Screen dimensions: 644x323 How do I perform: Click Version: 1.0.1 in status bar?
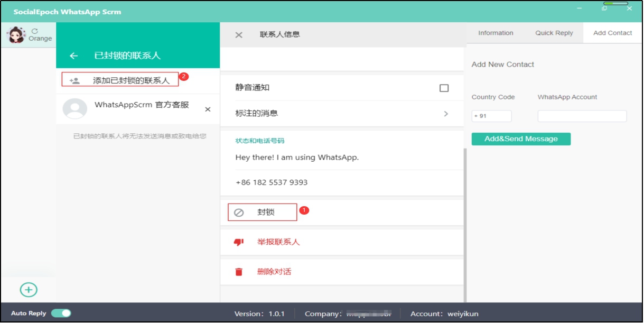[x=259, y=313]
